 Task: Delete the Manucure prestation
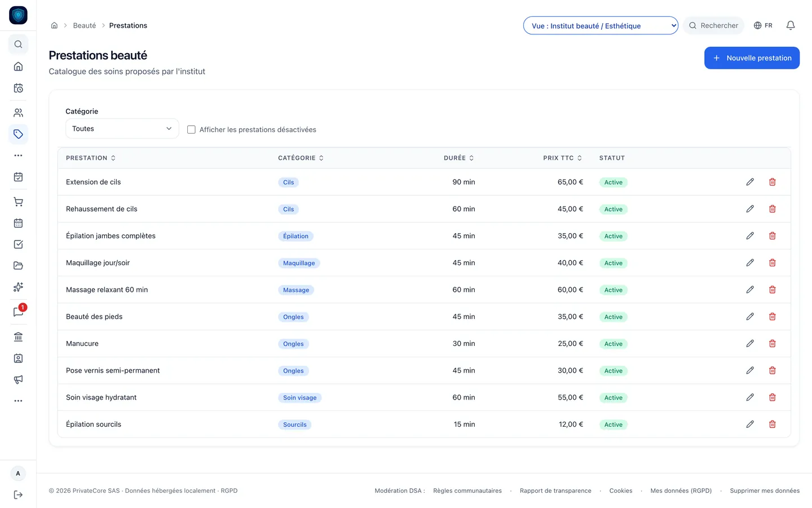(x=773, y=344)
